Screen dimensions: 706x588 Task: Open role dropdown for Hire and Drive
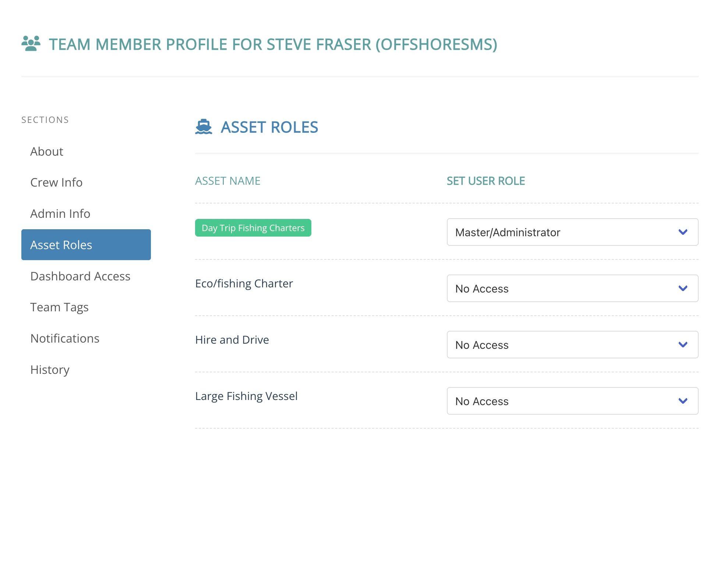(572, 345)
